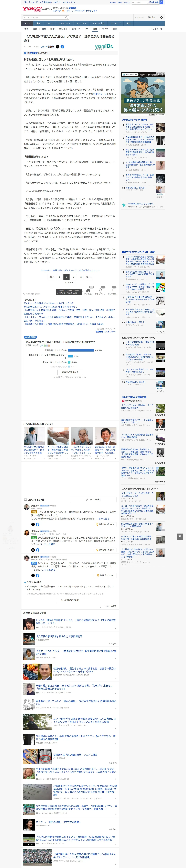
Task: Go to next page with 次へ
Action: click(89, 277)
